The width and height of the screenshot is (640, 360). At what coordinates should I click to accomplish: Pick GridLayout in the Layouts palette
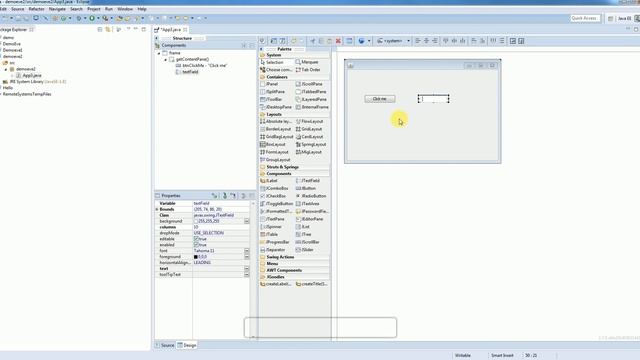(x=309, y=129)
